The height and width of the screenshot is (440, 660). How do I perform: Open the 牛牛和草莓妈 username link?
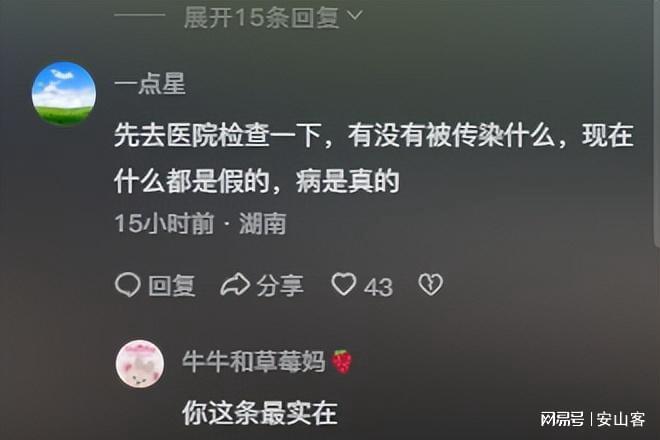[x=254, y=361]
